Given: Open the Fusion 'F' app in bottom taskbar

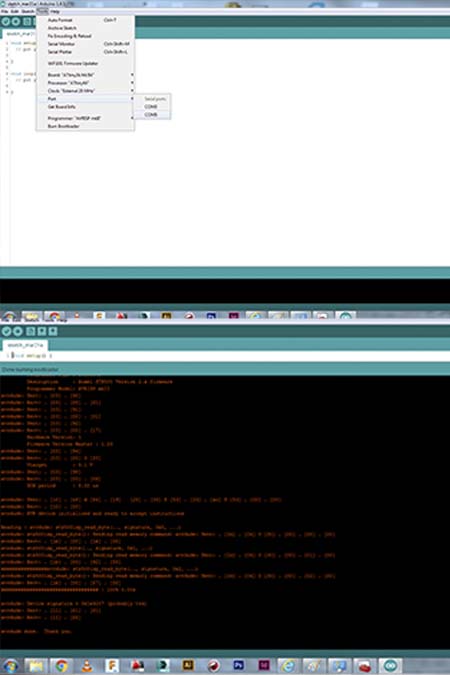Looking at the screenshot, I should click(112, 666).
